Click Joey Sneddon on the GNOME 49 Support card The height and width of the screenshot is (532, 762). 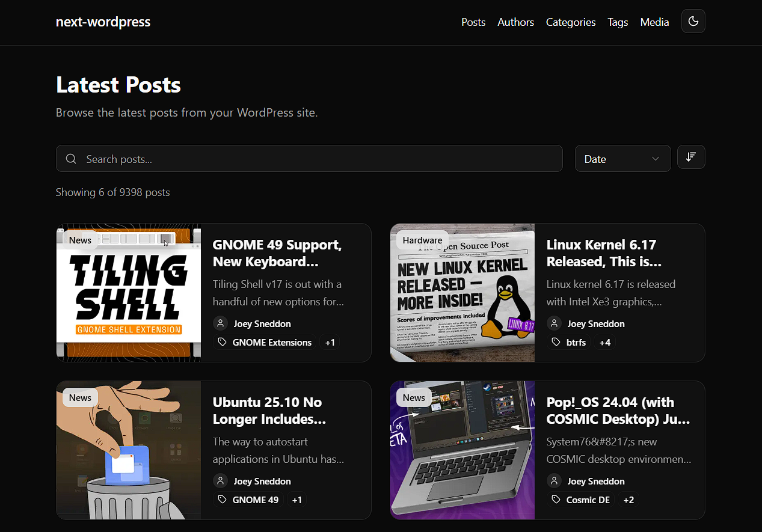(262, 323)
